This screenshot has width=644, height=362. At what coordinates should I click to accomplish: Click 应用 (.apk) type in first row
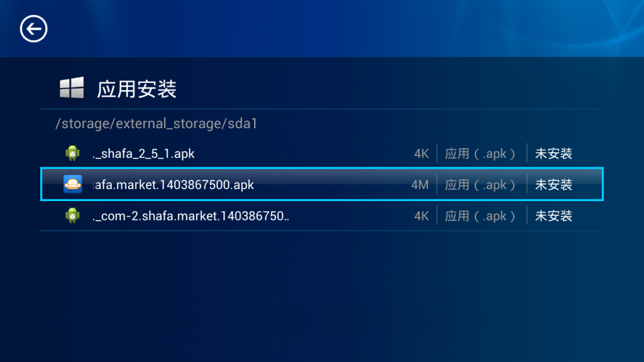[480, 153]
